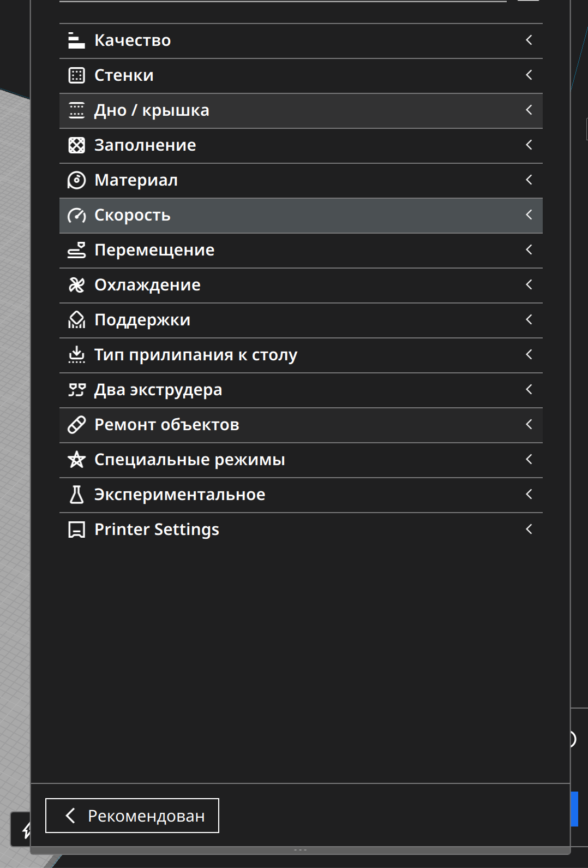
Task: Expand the Дно / крышка section chevron
Action: coord(529,110)
